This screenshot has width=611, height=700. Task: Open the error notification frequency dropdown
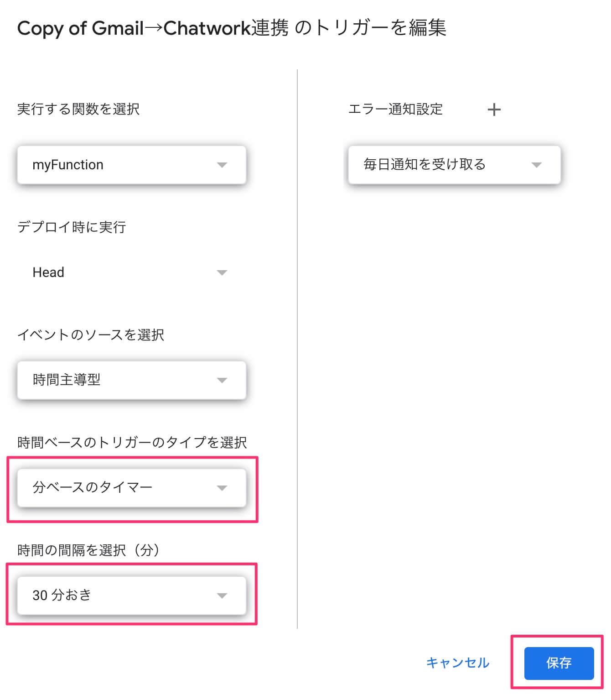click(x=455, y=165)
